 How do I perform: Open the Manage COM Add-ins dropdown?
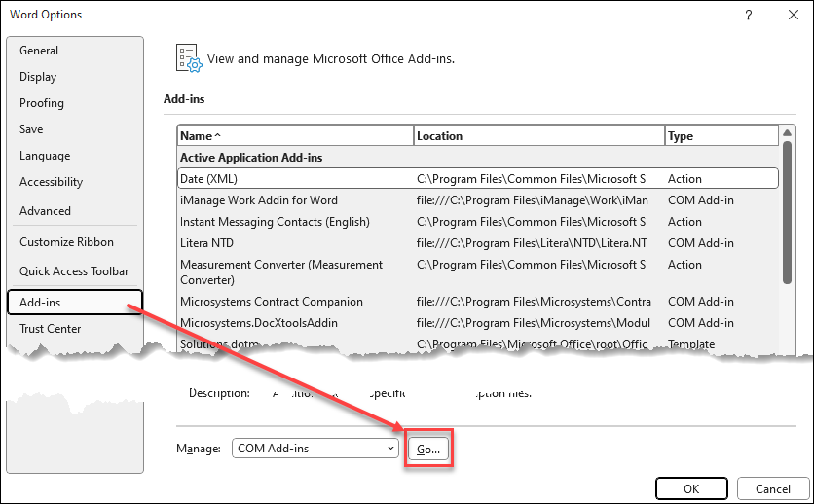(x=315, y=449)
